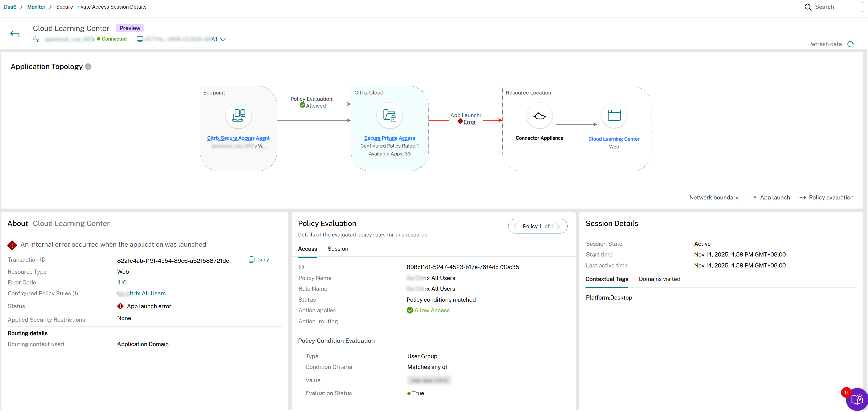868x412 pixels.
Task: Click Configured Policy Rules: 1 text
Action: click(x=390, y=146)
